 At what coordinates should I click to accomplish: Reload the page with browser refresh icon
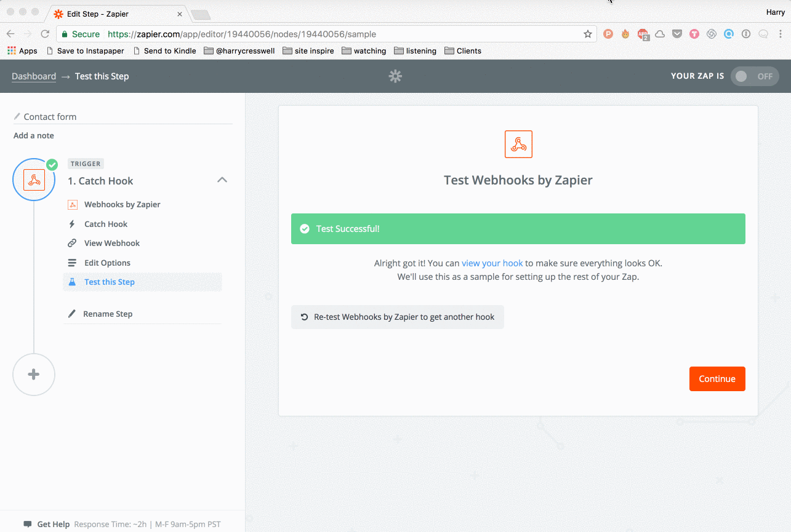click(45, 34)
